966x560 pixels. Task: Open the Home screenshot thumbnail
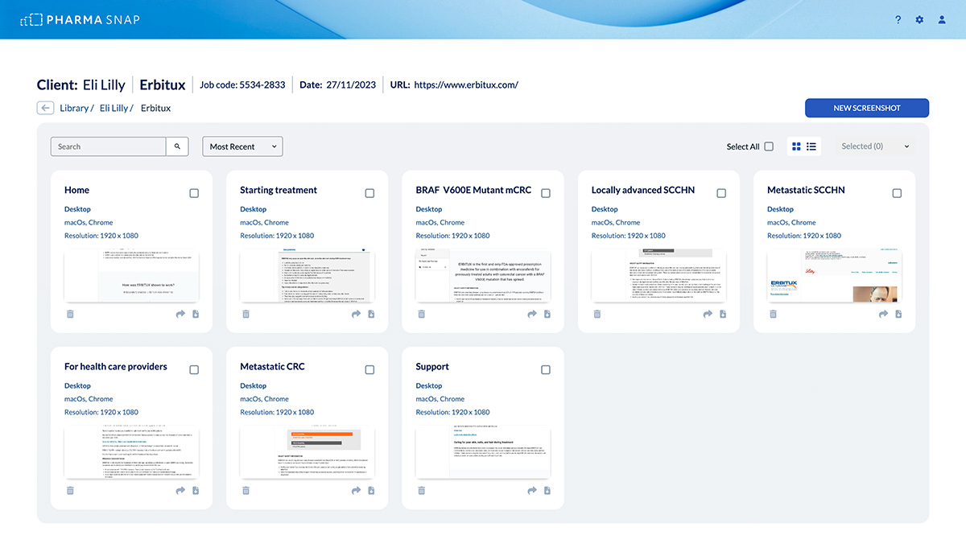coord(132,275)
